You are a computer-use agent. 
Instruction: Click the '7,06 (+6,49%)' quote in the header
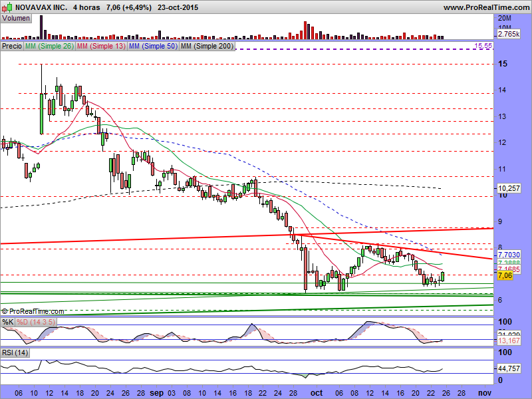[x=129, y=7]
